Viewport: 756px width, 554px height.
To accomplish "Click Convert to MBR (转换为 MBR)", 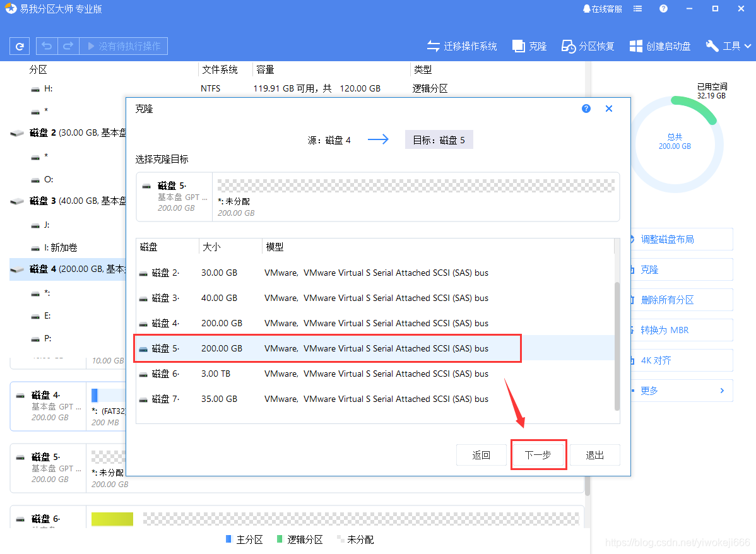I will 682,330.
